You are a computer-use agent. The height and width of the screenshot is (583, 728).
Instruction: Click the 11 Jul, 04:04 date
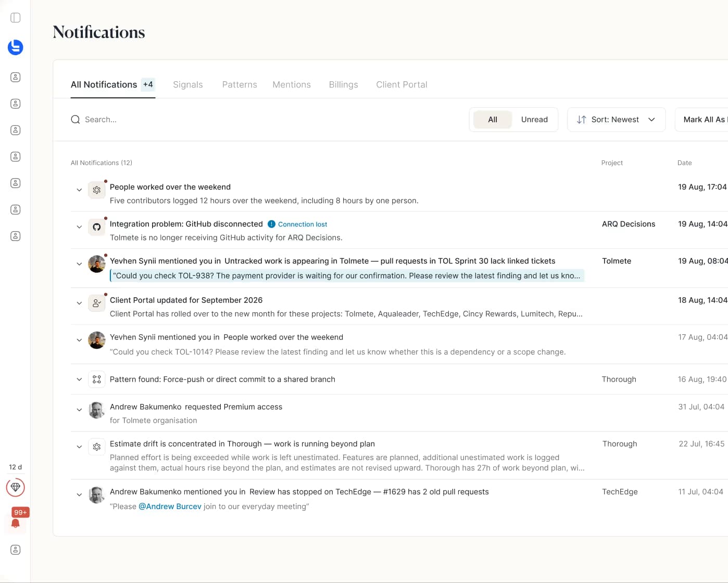700,492
